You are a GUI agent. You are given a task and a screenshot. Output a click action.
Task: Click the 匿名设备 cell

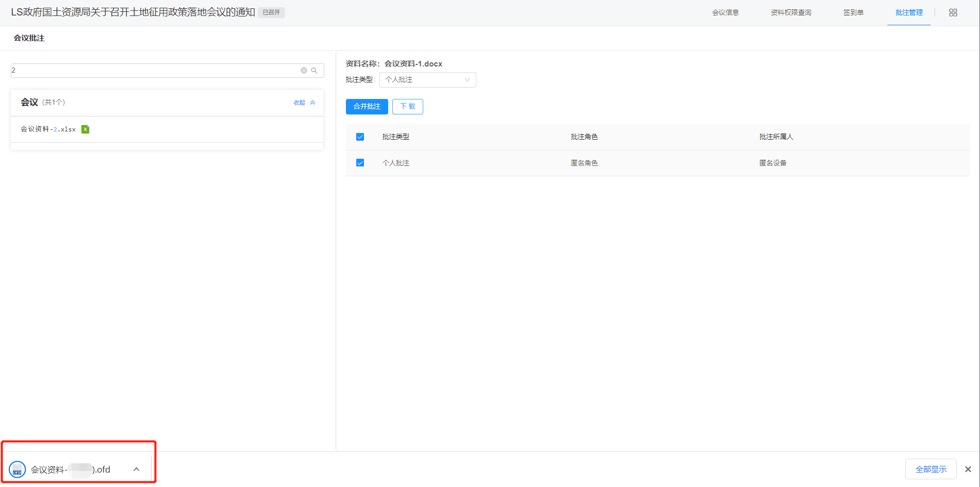pyautogui.click(x=773, y=163)
